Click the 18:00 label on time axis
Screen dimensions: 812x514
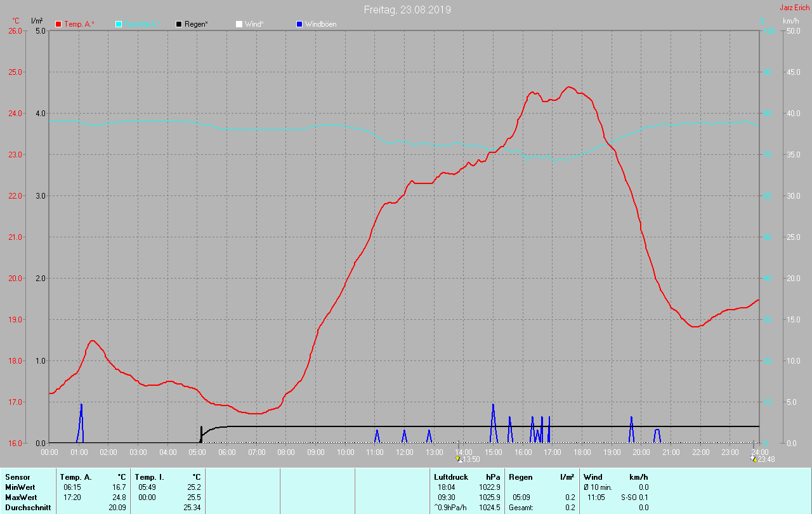click(582, 452)
